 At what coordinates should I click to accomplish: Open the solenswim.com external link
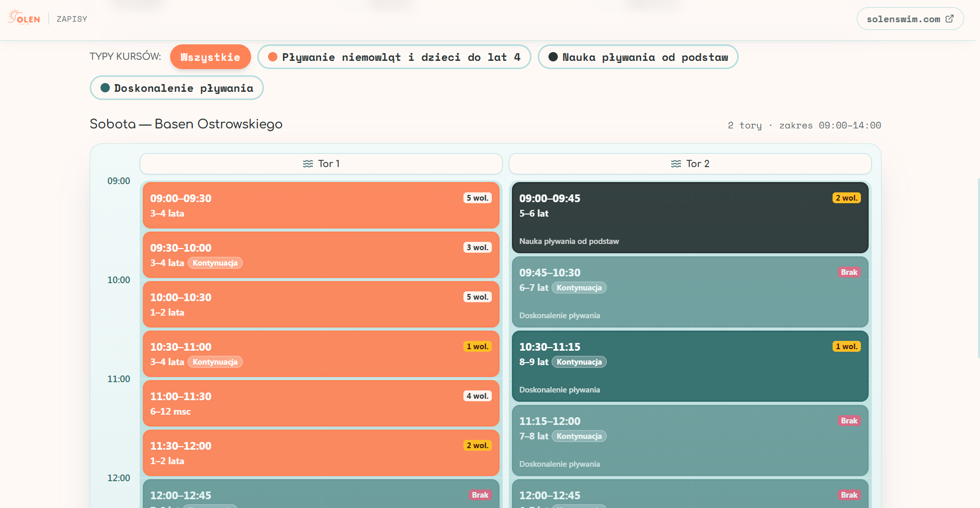pyautogui.click(x=910, y=19)
